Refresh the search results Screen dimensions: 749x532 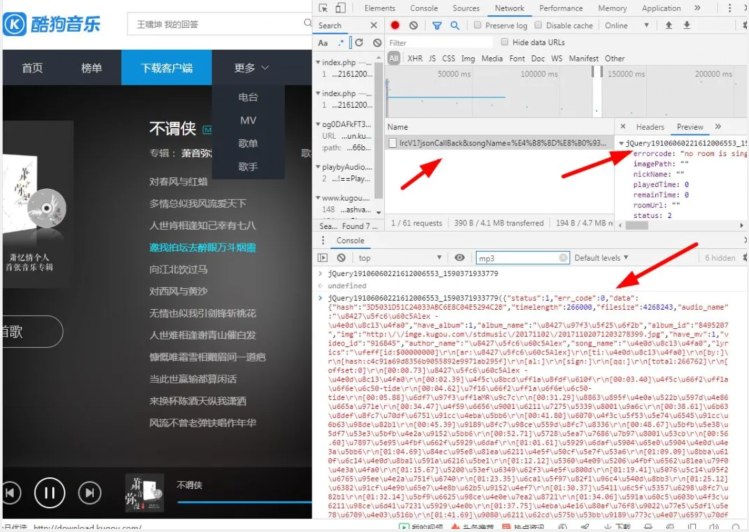pos(359,43)
